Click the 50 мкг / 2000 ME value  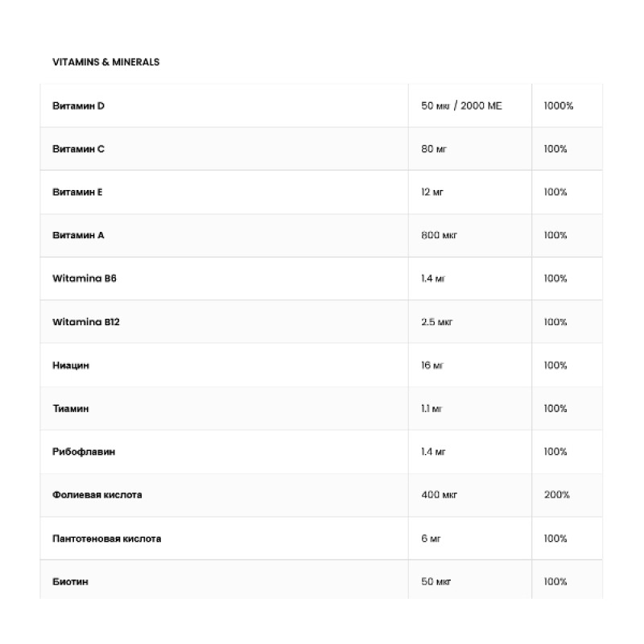click(x=461, y=105)
